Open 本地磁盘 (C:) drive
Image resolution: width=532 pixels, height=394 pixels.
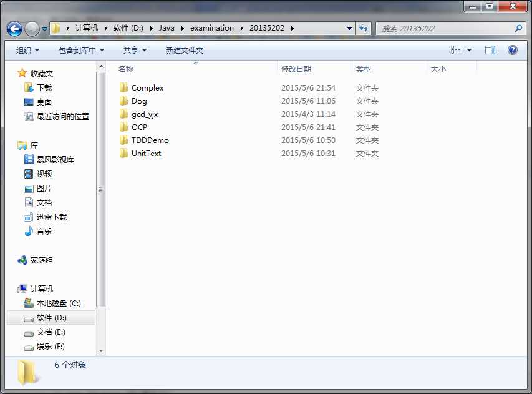click(x=59, y=303)
